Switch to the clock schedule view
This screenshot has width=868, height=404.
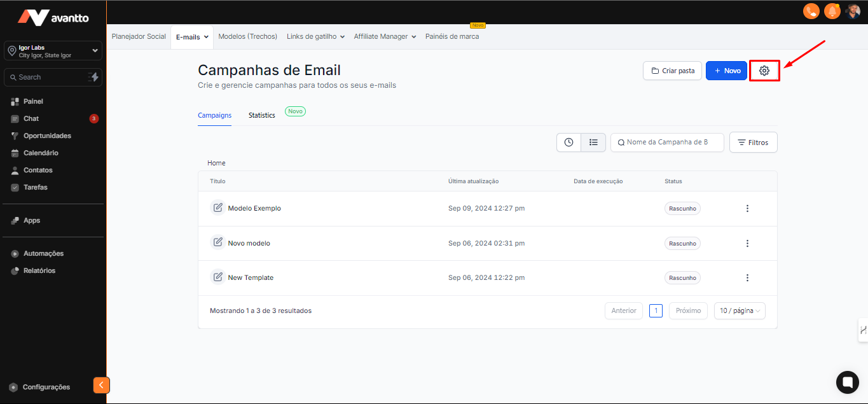pos(569,143)
